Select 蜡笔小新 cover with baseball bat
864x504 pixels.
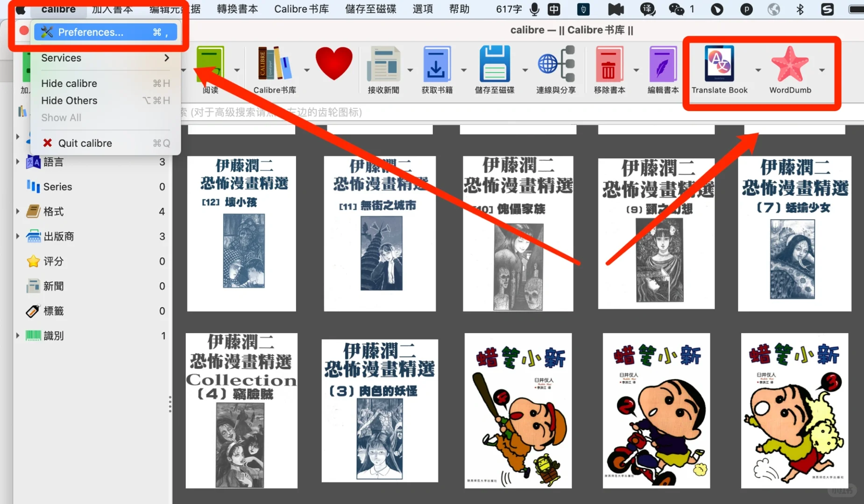518,411
